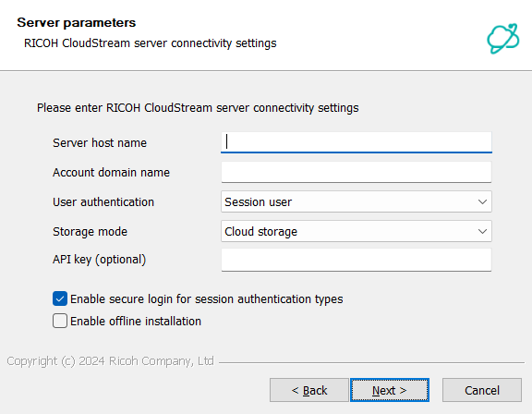532x414 pixels.
Task: Go back with the Back button
Action: [x=309, y=390]
